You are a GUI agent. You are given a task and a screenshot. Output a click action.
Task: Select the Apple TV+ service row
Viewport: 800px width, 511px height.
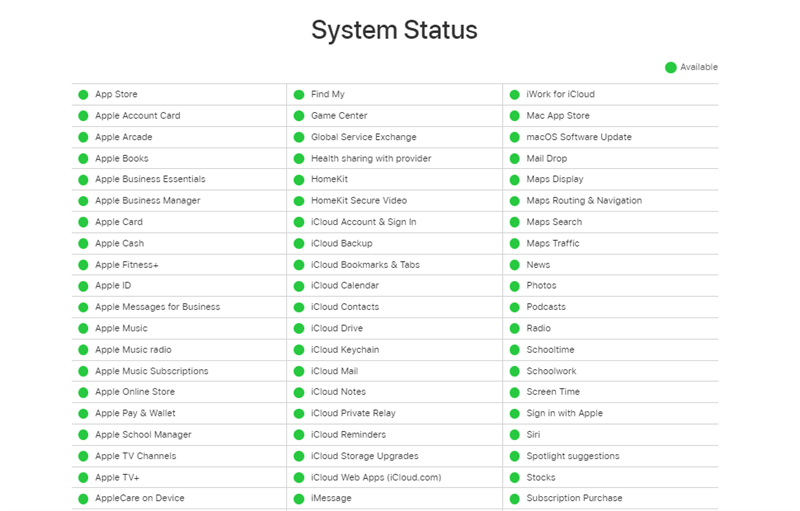pyautogui.click(x=117, y=478)
